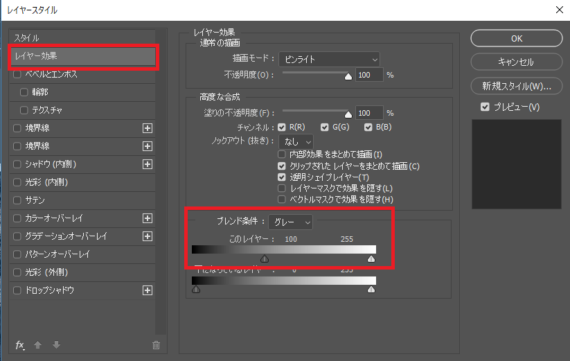Open the ノックアウト dropdown set to なし
This screenshot has height=361, width=570.
click(x=296, y=141)
